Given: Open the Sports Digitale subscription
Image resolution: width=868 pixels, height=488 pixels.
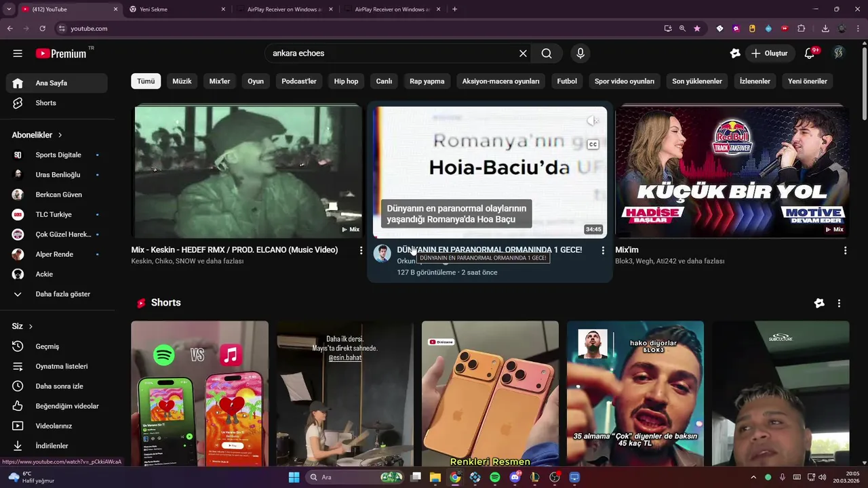Looking at the screenshot, I should coord(57,155).
